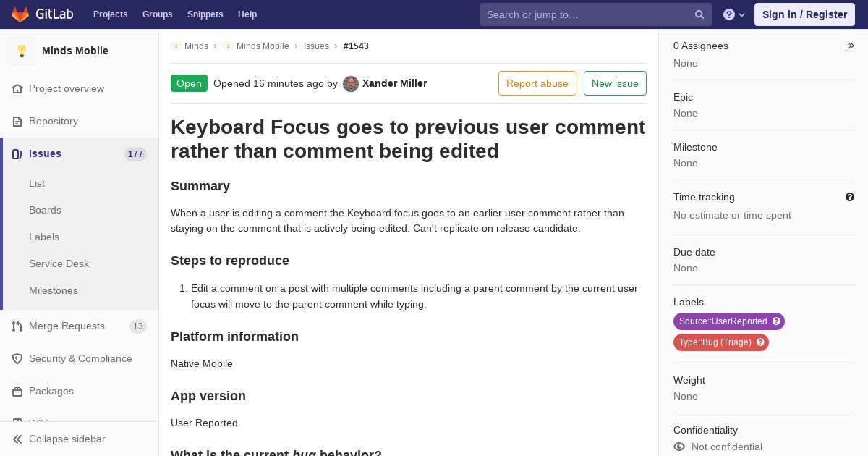Collapse right sidebar double-arrow toggle
868x456 pixels.
tap(851, 46)
